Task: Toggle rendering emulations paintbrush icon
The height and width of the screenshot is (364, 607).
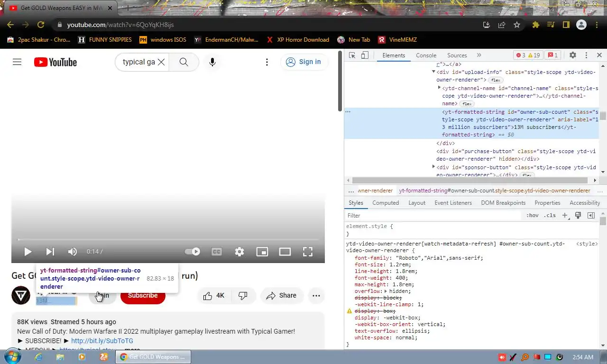Action: click(578, 215)
